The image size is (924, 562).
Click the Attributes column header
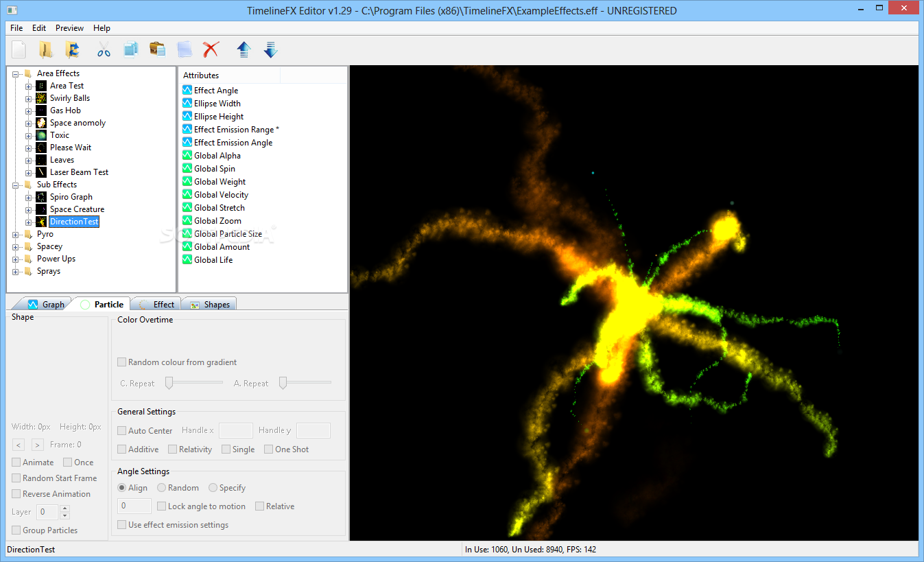click(x=229, y=75)
